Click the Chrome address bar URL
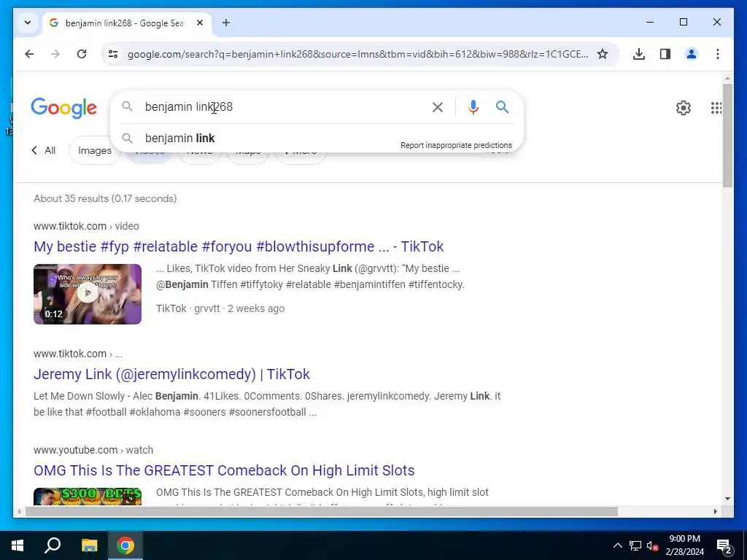 (x=357, y=54)
